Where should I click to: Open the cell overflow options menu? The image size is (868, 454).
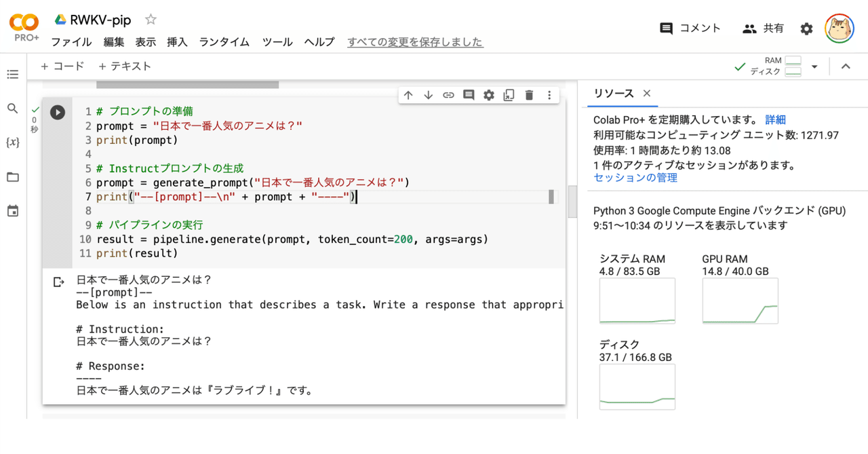(549, 95)
